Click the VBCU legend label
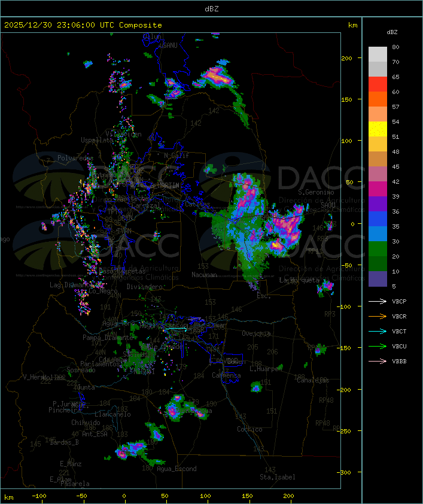Screen dimensions: 423x504 [x=399, y=346]
